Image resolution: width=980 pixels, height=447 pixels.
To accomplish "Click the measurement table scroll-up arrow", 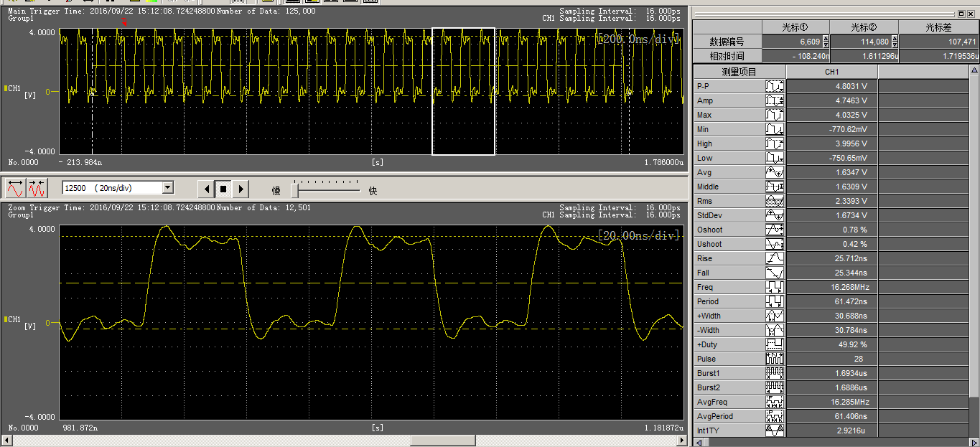I will 974,71.
